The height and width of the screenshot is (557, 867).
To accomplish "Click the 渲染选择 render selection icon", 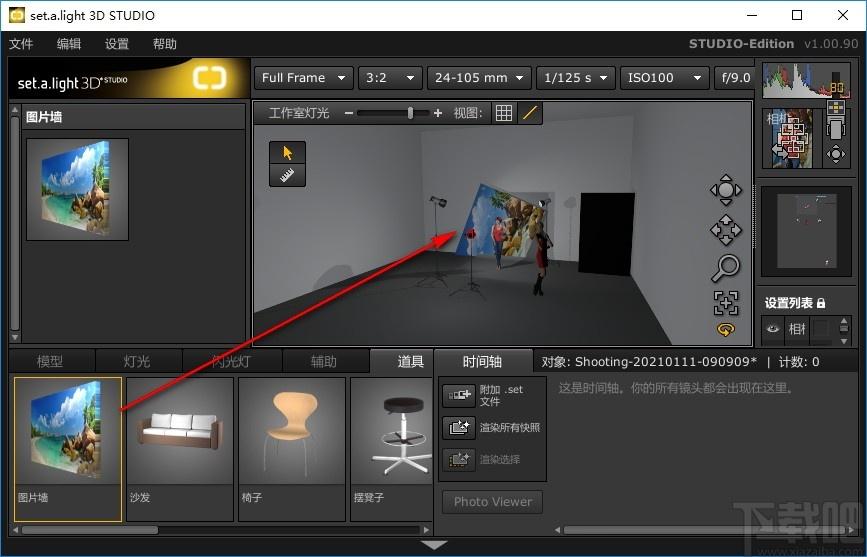I will click(458, 460).
